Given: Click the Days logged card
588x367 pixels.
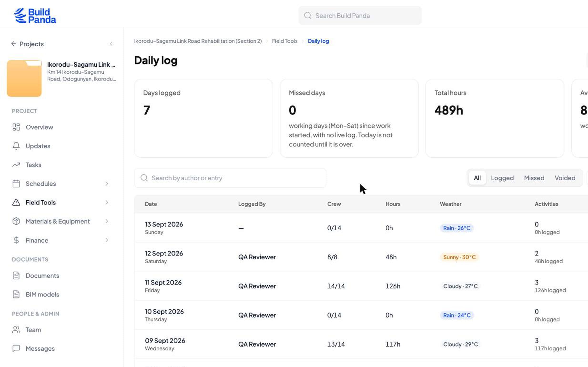Looking at the screenshot, I should pyautogui.click(x=203, y=118).
